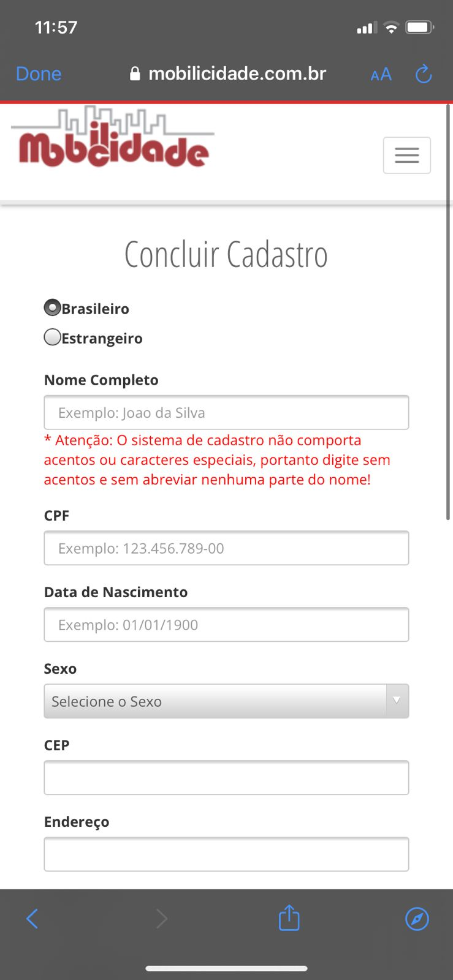This screenshot has height=980, width=453.
Task: Tap the mobilicidade.com.br address bar
Action: coord(228,74)
